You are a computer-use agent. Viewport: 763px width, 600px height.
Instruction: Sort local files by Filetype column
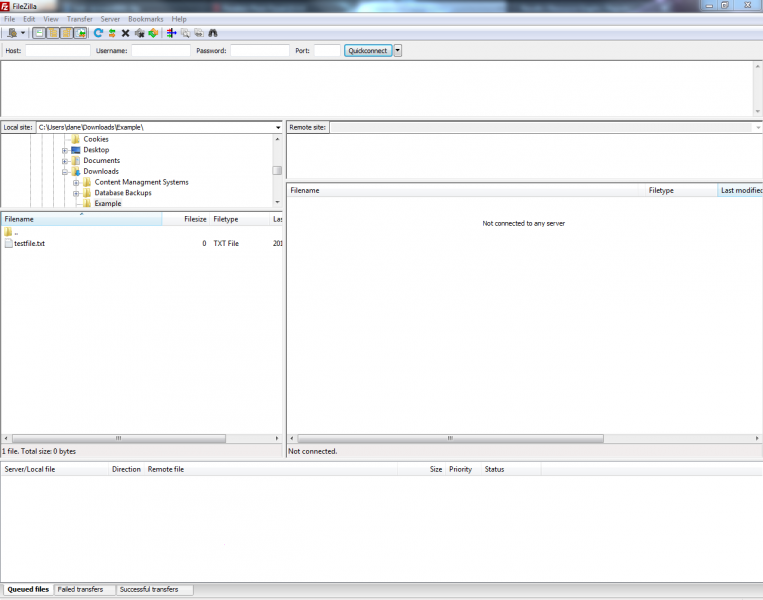click(239, 219)
